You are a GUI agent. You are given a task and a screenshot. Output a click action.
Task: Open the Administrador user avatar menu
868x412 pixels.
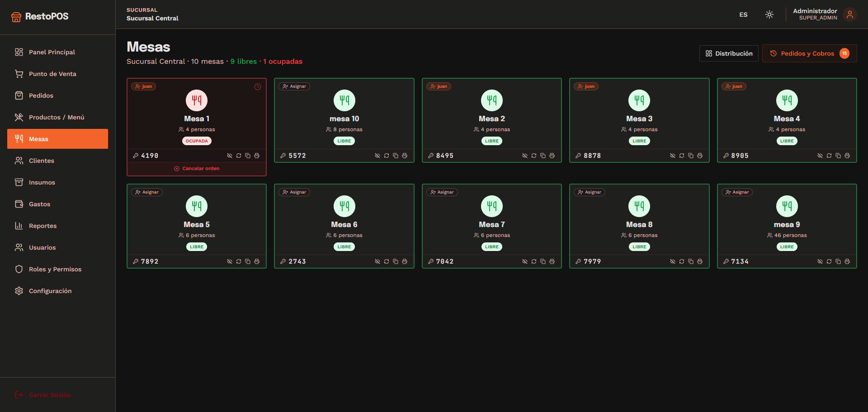[x=850, y=14]
